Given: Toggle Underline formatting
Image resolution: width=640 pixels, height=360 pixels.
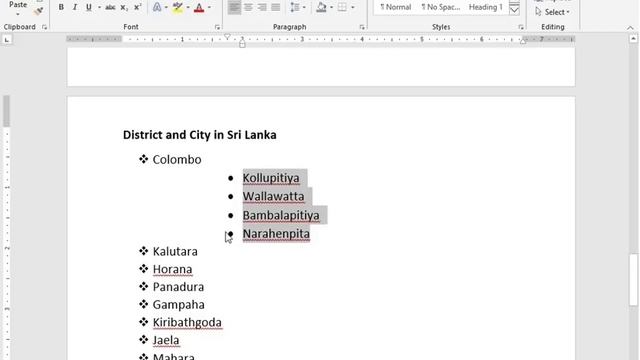Looking at the screenshot, I should click(89, 7).
